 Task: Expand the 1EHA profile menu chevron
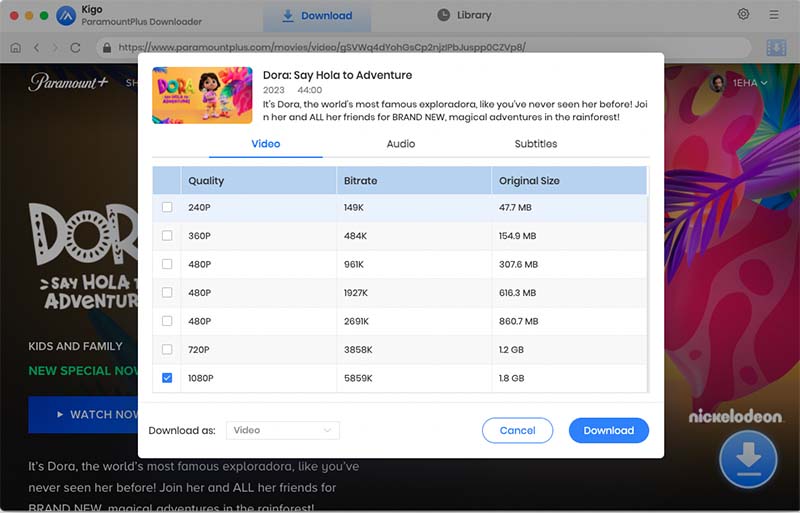click(x=764, y=83)
